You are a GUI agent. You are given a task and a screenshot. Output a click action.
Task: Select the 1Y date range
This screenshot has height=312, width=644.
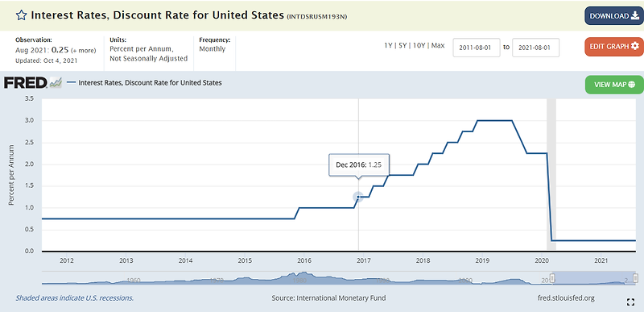click(x=388, y=46)
